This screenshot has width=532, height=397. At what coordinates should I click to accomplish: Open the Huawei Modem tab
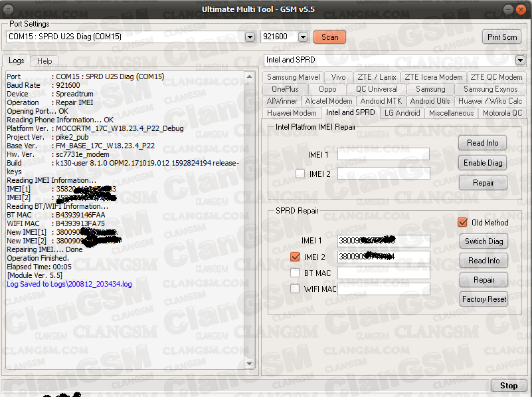(292, 113)
